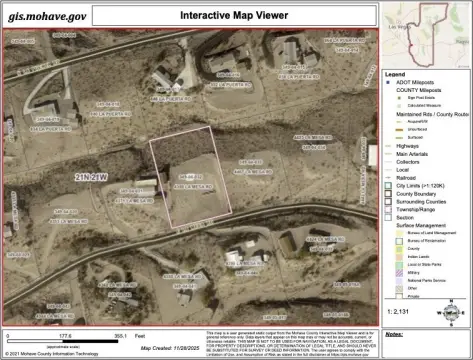Click the County Boundary box symbol

pyautogui.click(x=388, y=194)
